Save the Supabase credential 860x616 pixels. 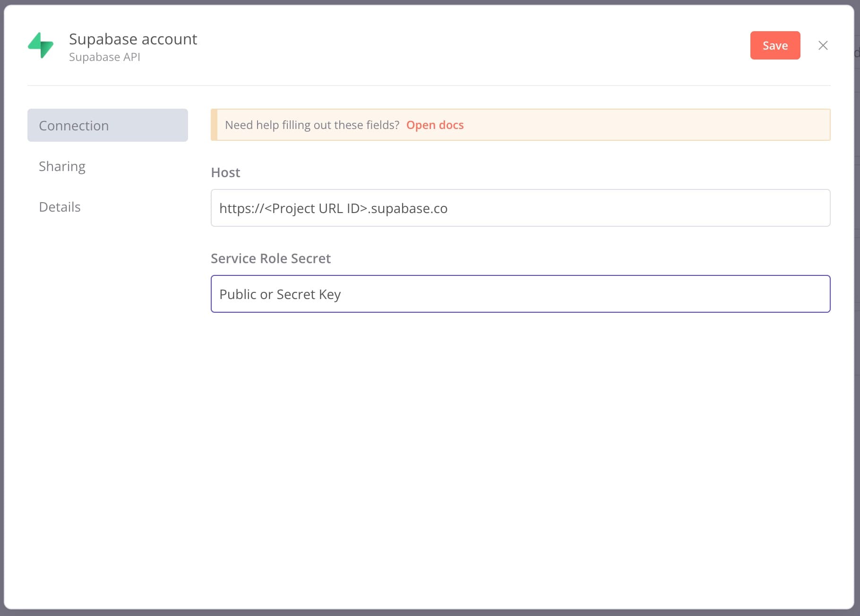click(x=775, y=45)
